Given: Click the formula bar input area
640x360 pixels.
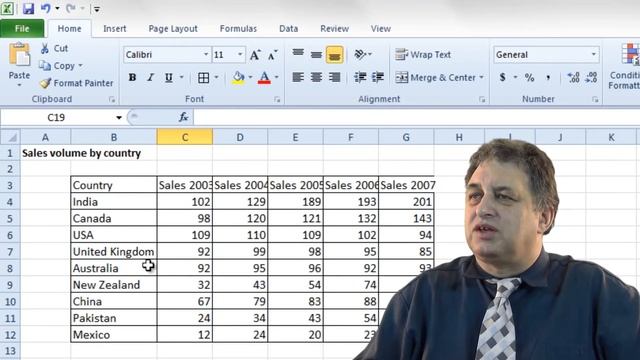Looking at the screenshot, I should tap(416, 118).
